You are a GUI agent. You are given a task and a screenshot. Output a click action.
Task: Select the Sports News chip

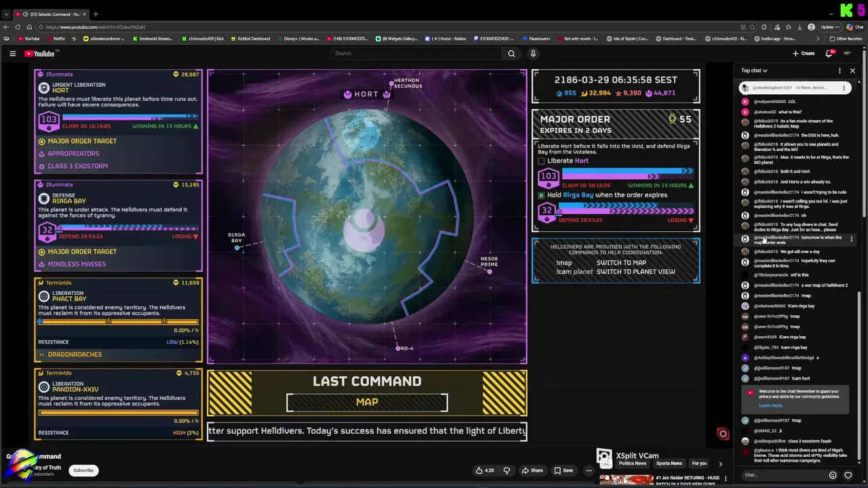669,464
